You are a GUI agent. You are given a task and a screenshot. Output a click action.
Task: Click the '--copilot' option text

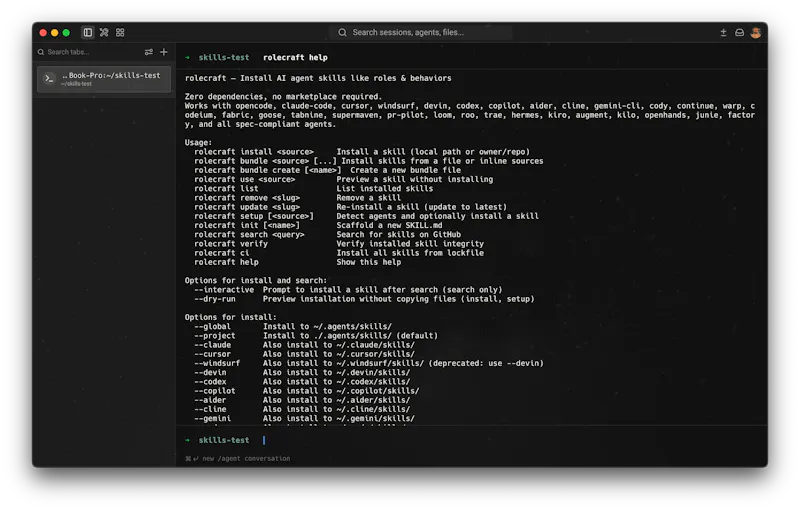tap(214, 391)
